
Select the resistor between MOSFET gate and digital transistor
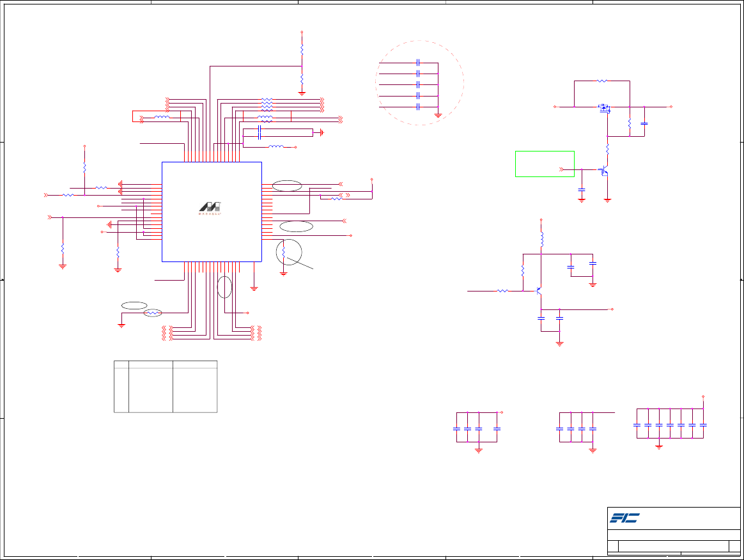[607, 150]
